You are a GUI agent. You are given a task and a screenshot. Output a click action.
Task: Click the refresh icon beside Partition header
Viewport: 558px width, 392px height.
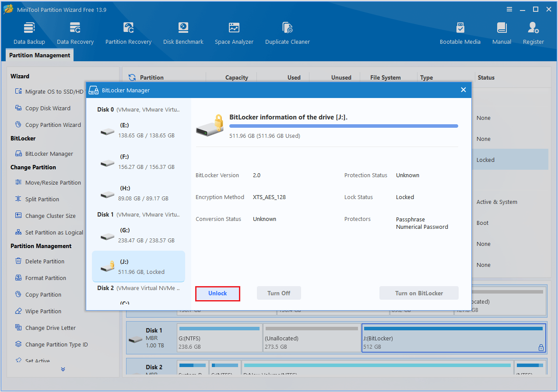[132, 77]
